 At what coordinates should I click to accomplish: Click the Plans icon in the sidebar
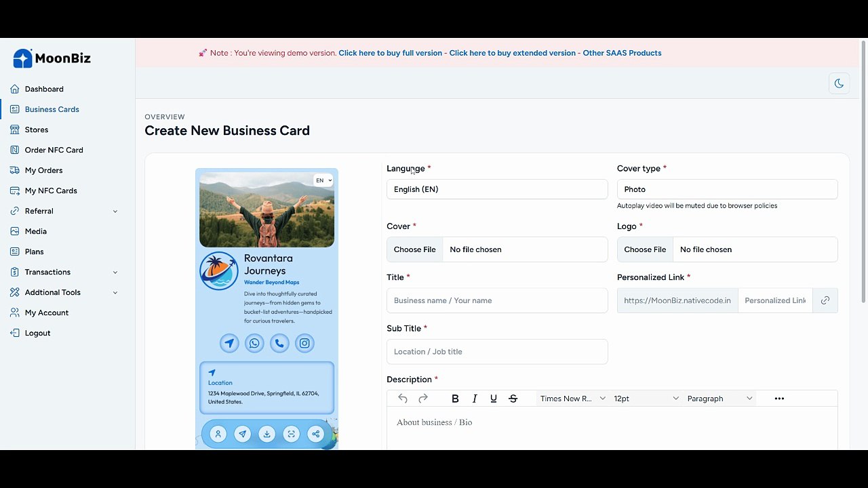tap(15, 251)
